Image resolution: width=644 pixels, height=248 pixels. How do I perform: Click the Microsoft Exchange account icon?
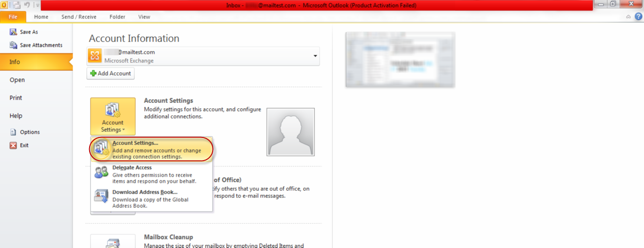pos(95,56)
